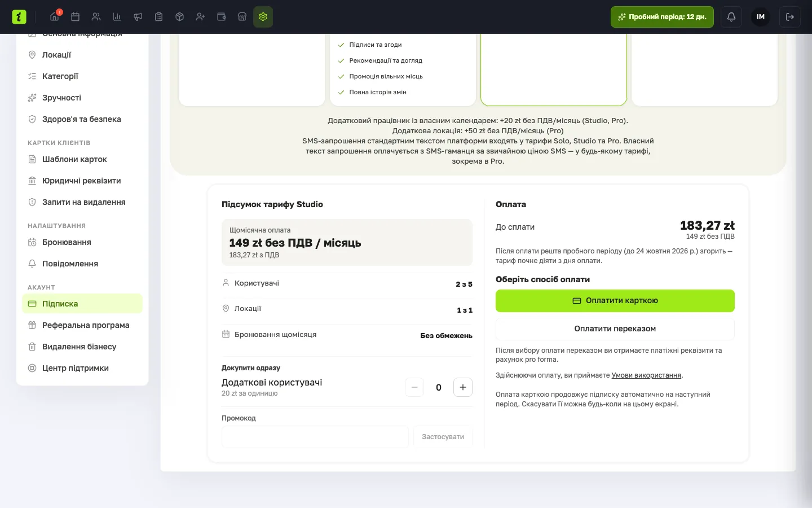
Task: Select Підписка in sidebar
Action: (x=82, y=304)
